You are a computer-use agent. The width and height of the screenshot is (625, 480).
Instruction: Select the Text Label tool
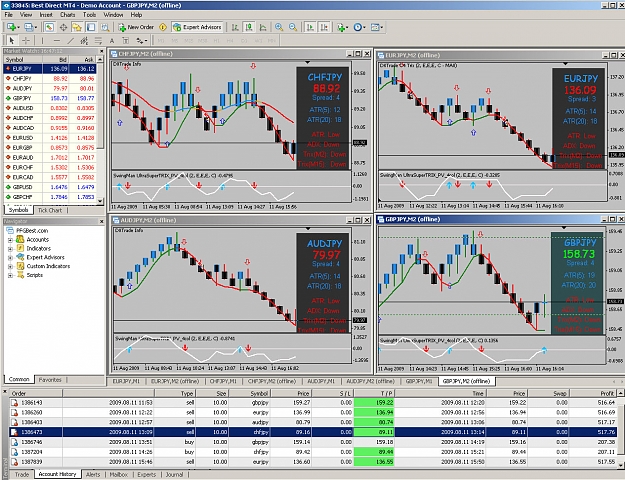pos(126,40)
